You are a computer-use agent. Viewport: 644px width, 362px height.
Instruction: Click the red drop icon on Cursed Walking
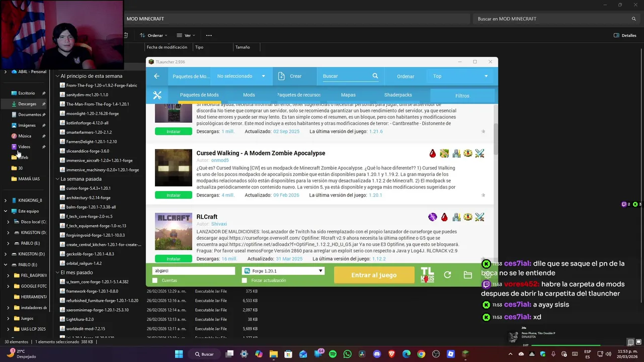tap(432, 153)
